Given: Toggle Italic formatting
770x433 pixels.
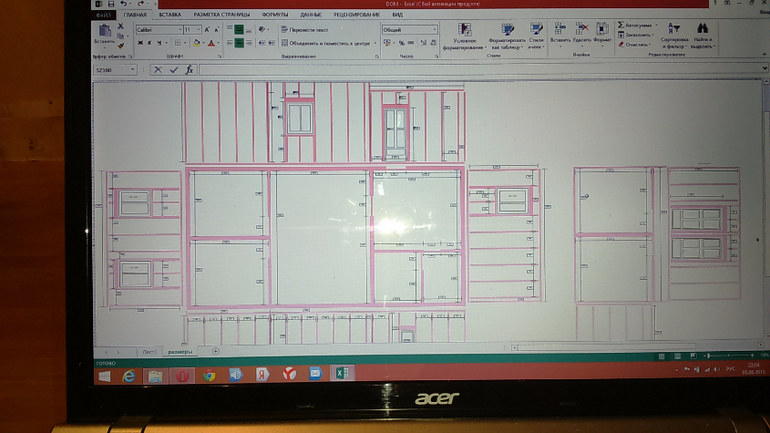Looking at the screenshot, I should pyautogui.click(x=149, y=43).
